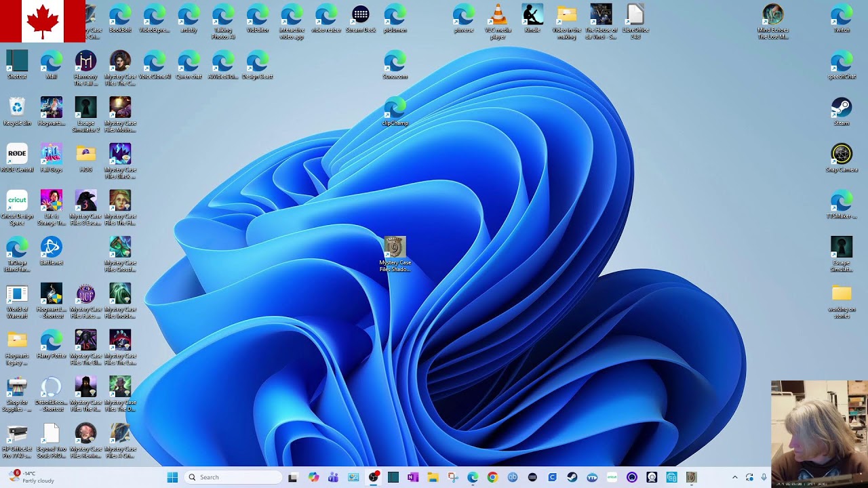Open the Shotcut desktop shortcut
Image resolution: width=868 pixels, height=488 pixels.
pyautogui.click(x=17, y=65)
